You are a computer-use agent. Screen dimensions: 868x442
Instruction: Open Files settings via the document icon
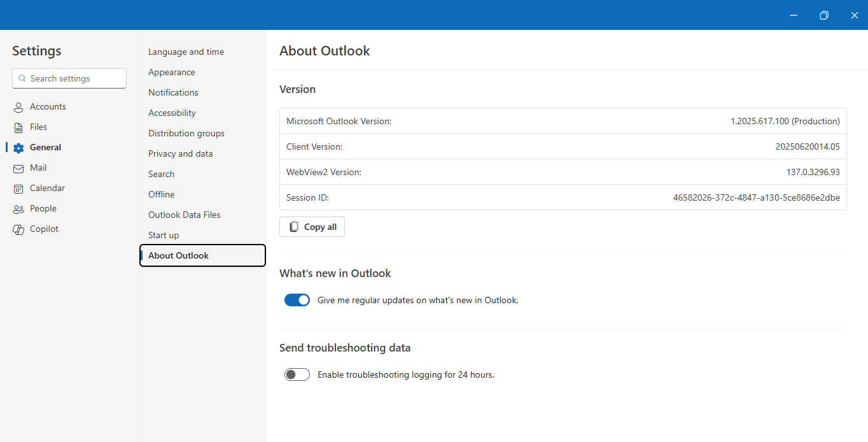pyautogui.click(x=18, y=127)
